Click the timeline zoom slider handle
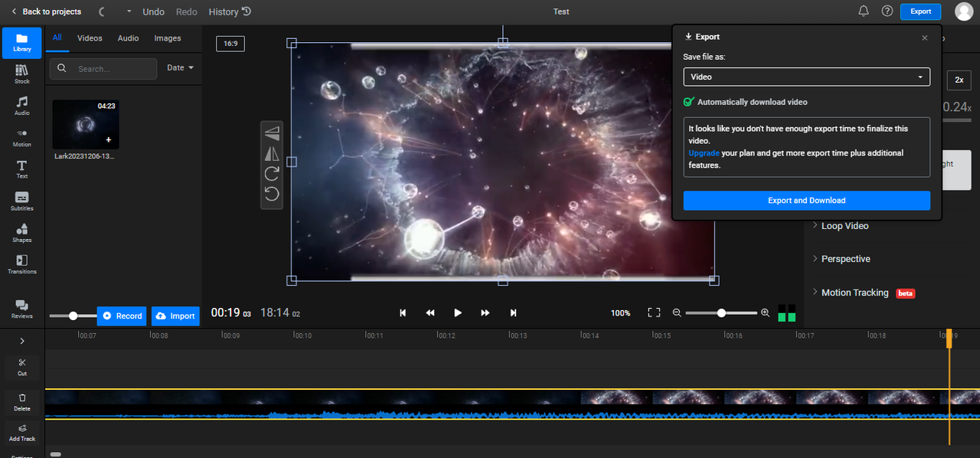Viewport: 980px width, 458px height. [x=721, y=312]
